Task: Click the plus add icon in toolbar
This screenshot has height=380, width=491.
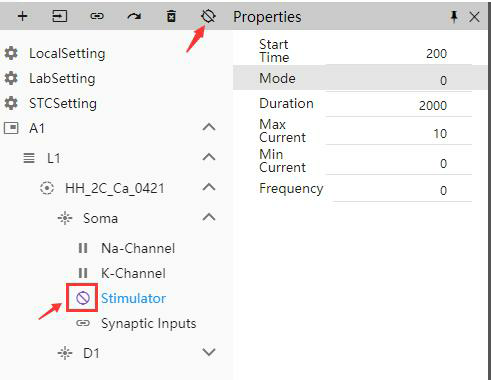Action: click(22, 16)
